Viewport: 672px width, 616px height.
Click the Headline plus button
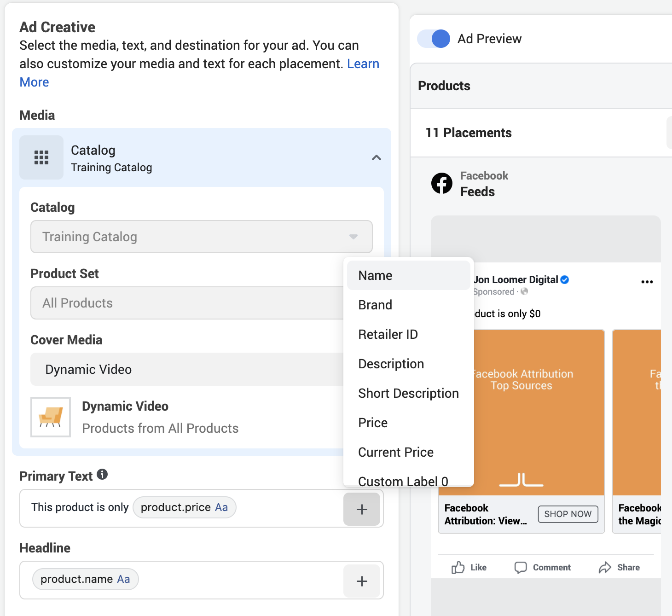(362, 581)
